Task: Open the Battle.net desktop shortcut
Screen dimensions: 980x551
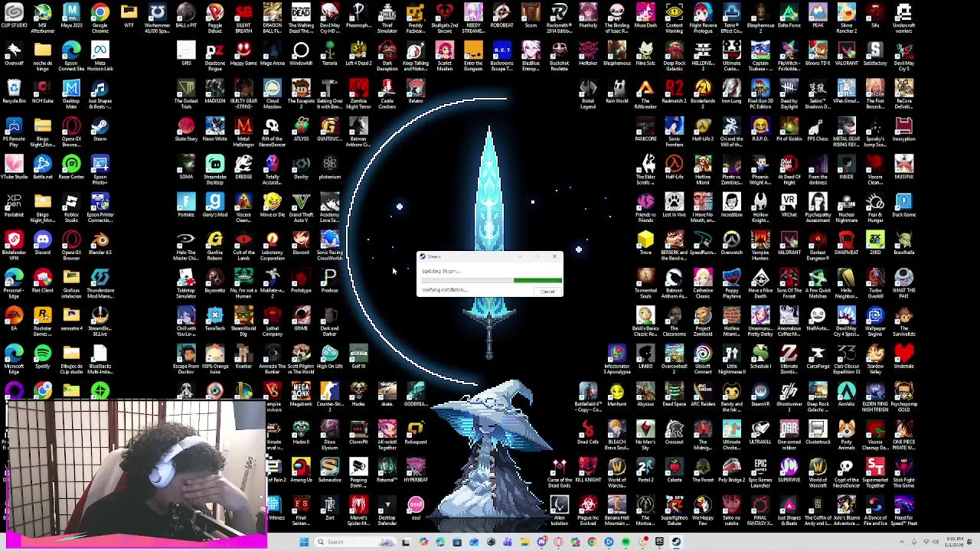Action: [42, 168]
